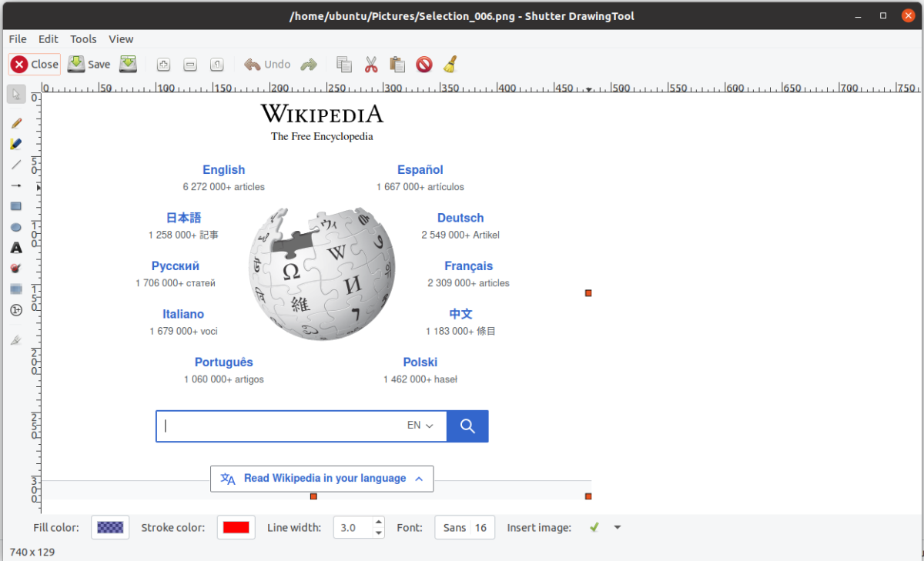Image resolution: width=924 pixels, height=561 pixels.
Task: Click "The Free Encyclopedia" subtitle
Action: [322, 137]
